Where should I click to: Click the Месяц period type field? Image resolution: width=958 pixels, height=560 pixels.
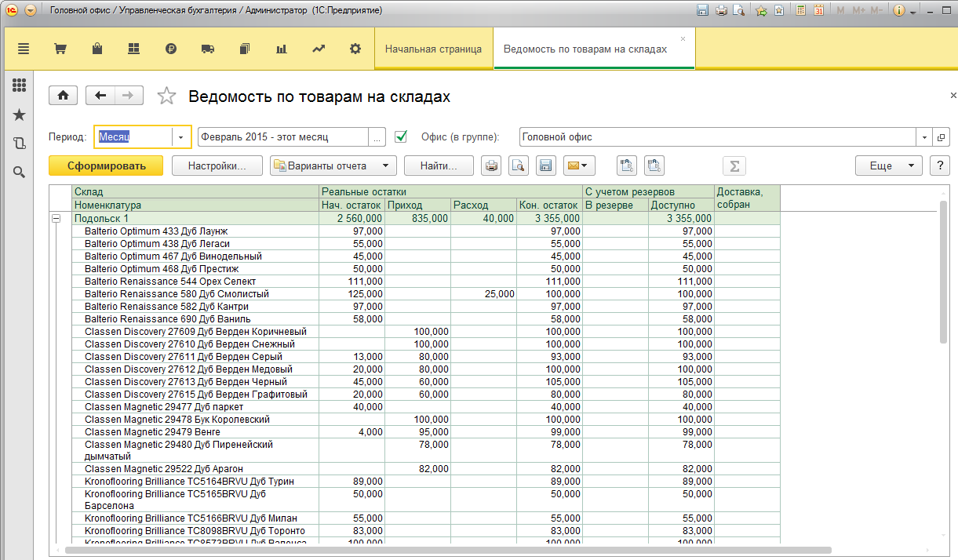133,136
